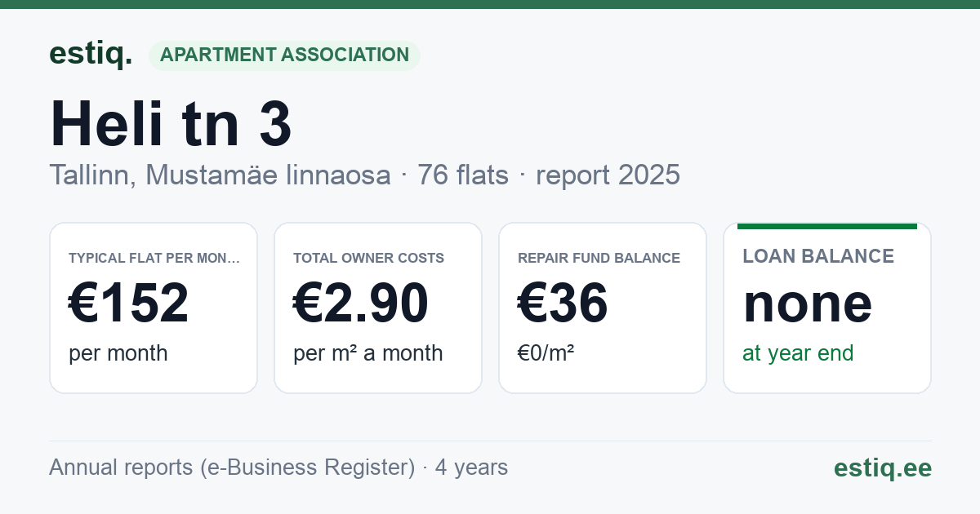Click the 'none' loan value

(x=808, y=303)
